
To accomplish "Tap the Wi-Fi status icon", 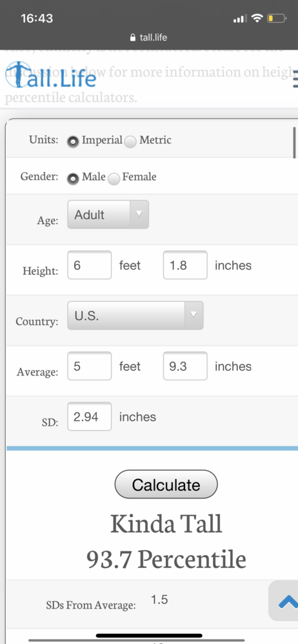I will tap(257, 18).
